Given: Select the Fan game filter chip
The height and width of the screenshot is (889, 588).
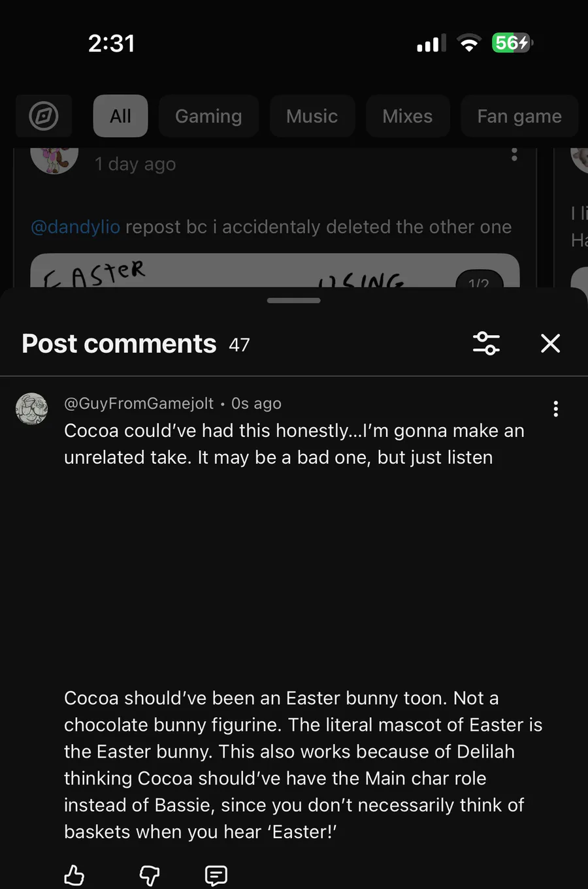Looking at the screenshot, I should [x=519, y=116].
